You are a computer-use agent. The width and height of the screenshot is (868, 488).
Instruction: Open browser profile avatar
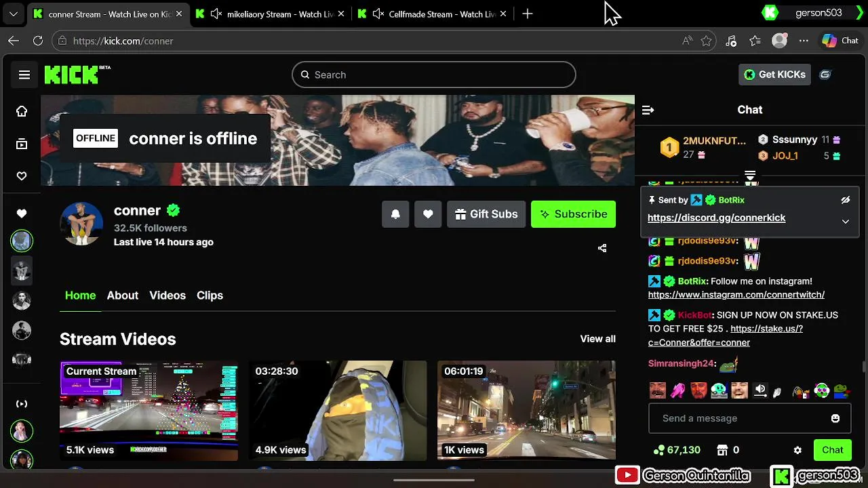click(780, 41)
